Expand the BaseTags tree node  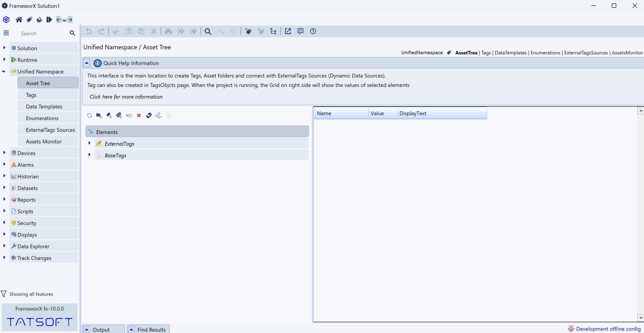[x=89, y=155]
